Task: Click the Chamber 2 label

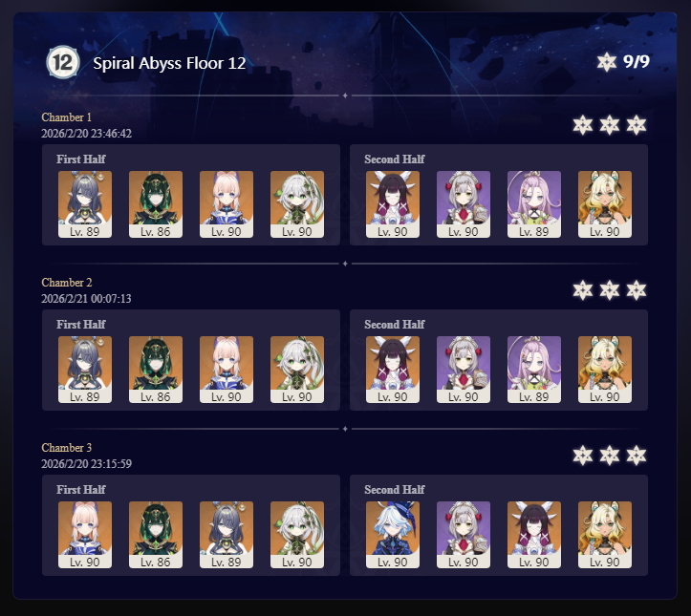Action: (67, 283)
